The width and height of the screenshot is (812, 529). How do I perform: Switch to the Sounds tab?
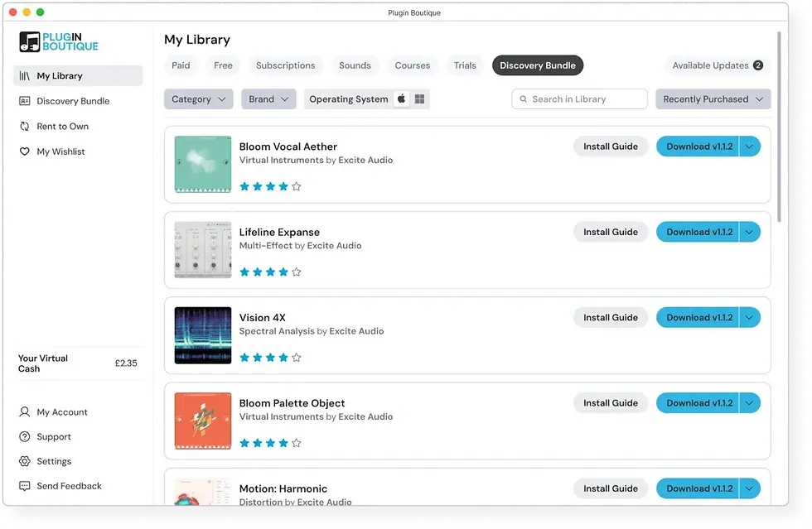pyautogui.click(x=355, y=65)
